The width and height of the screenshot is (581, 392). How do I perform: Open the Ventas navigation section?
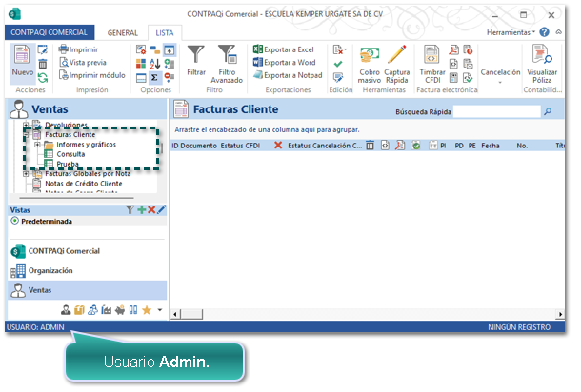point(88,290)
